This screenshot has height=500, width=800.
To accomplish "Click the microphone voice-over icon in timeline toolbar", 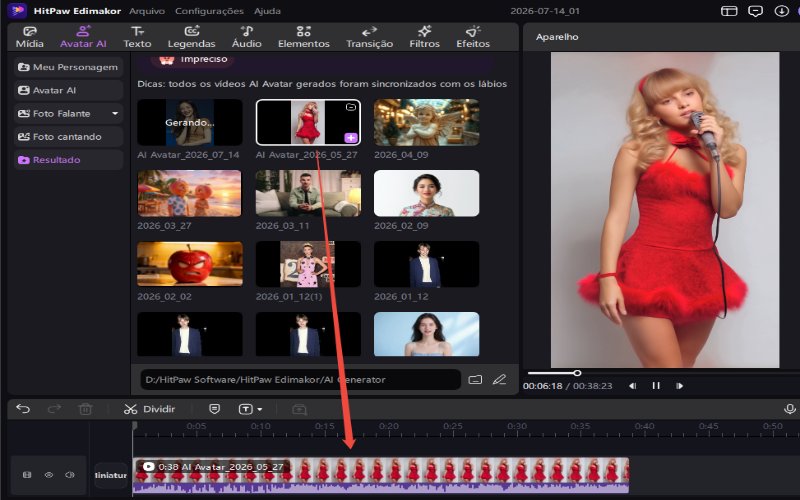I will coord(789,409).
